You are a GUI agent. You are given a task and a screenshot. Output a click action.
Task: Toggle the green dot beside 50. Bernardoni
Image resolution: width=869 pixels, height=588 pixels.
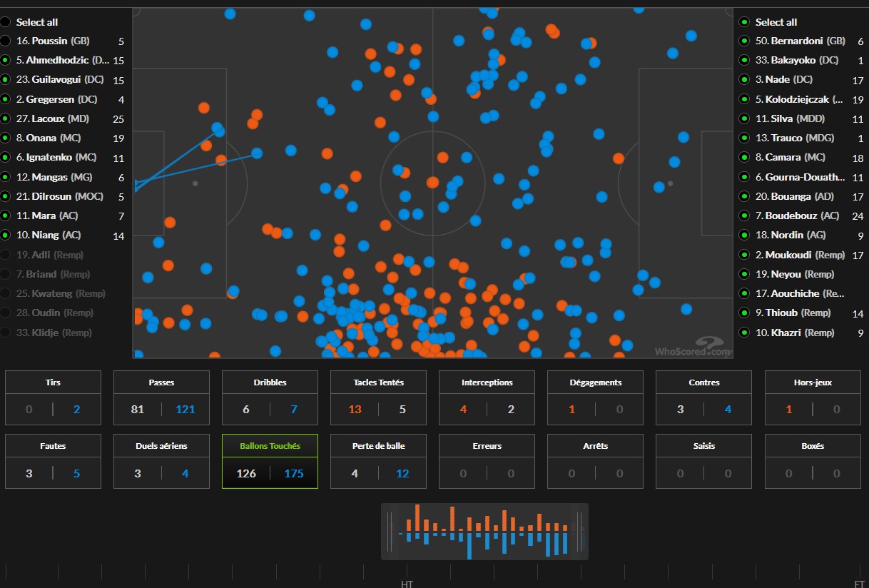pyautogui.click(x=745, y=41)
